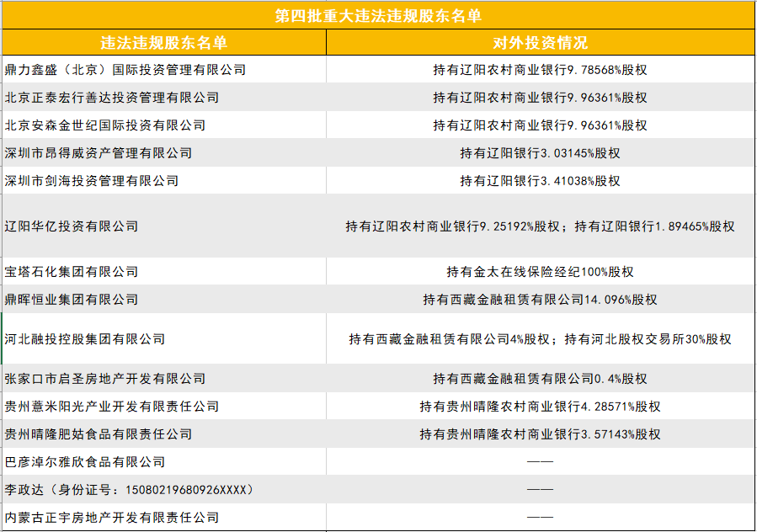Image resolution: width=757 pixels, height=532 pixels.
Task: Click the dash cell beside 李政达
Action: (x=541, y=490)
